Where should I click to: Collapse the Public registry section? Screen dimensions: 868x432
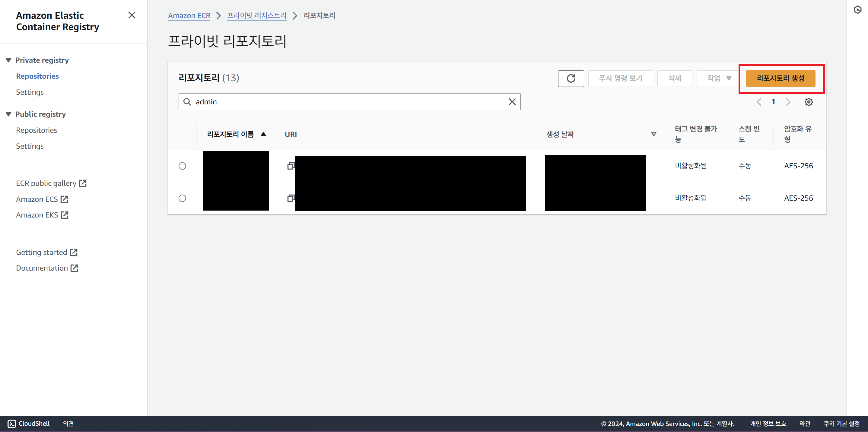[8, 114]
